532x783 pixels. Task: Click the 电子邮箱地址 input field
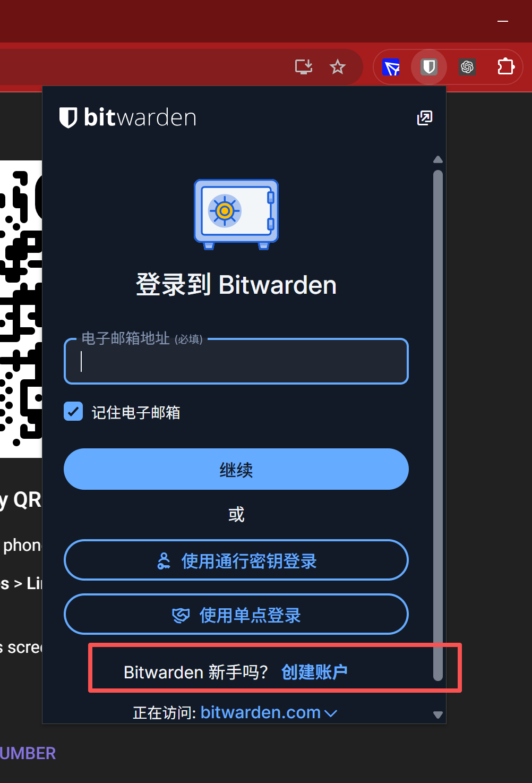point(236,361)
